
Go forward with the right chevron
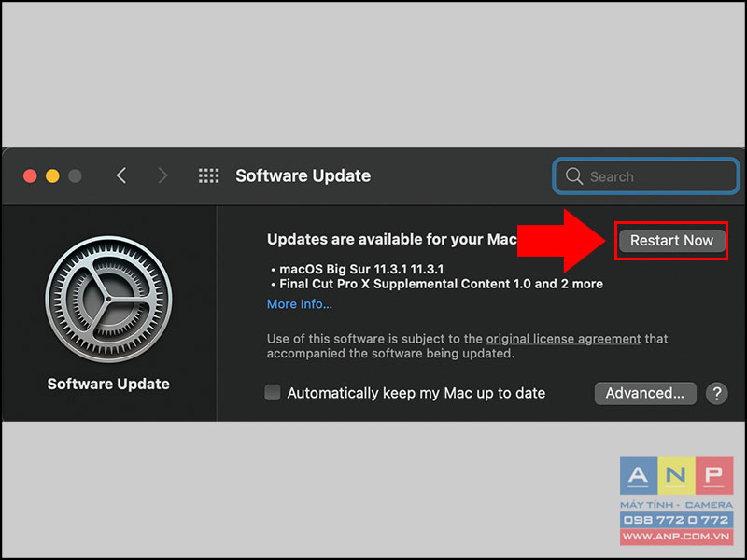coord(162,175)
